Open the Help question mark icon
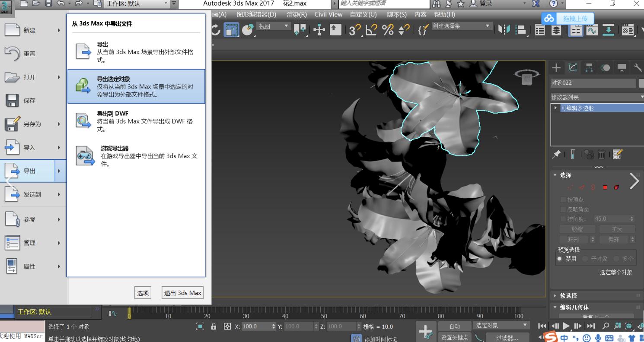The image size is (644, 342). [x=554, y=4]
